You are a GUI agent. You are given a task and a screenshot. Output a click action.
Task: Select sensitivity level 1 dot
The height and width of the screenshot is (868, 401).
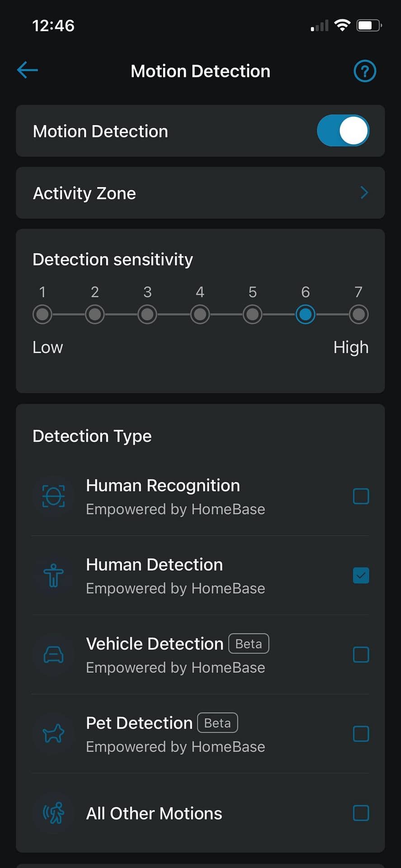[42, 314]
